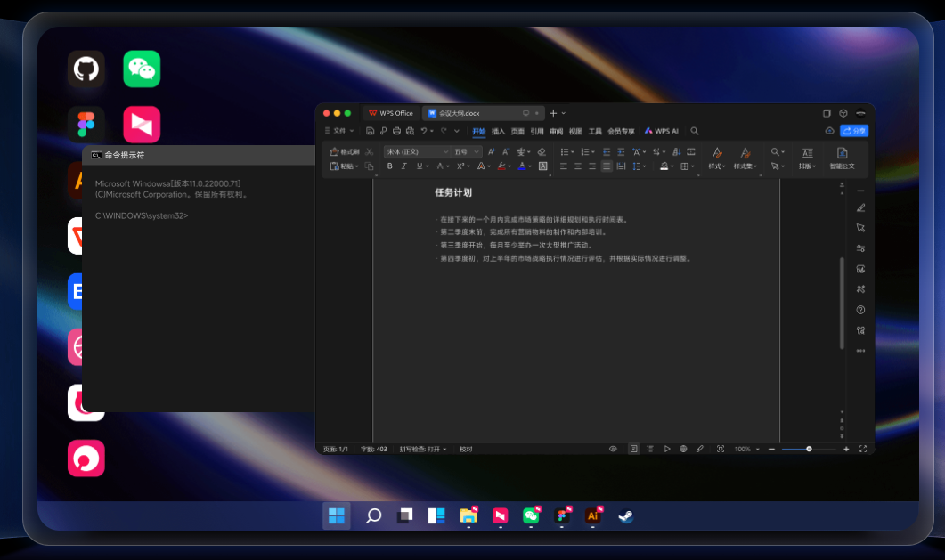The width and height of the screenshot is (945, 560).
Task: Toggle eye-protection mode in status bar
Action: coord(613,450)
